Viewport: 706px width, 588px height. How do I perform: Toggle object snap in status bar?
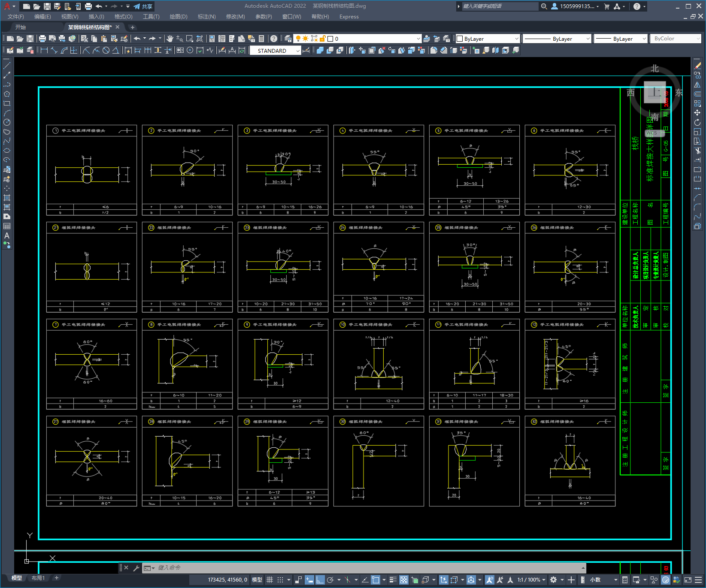376,580
